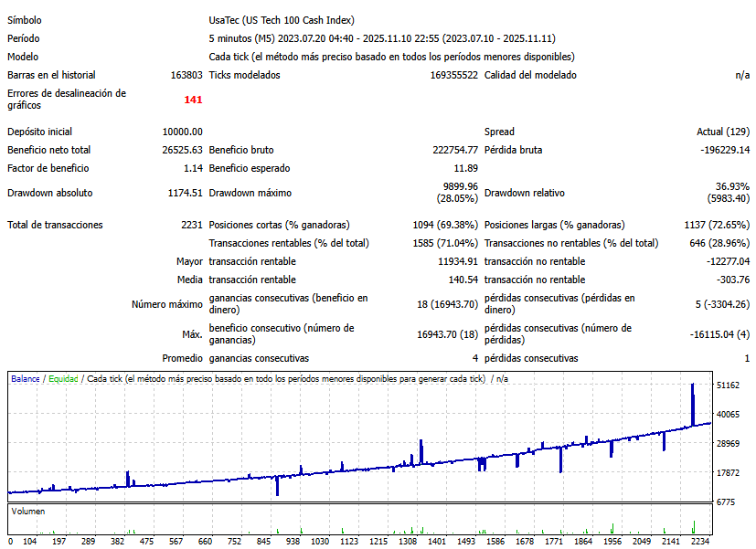Click the Volumen label of the lower panel
Image resolution: width=756 pixels, height=549 pixels.
28,512
